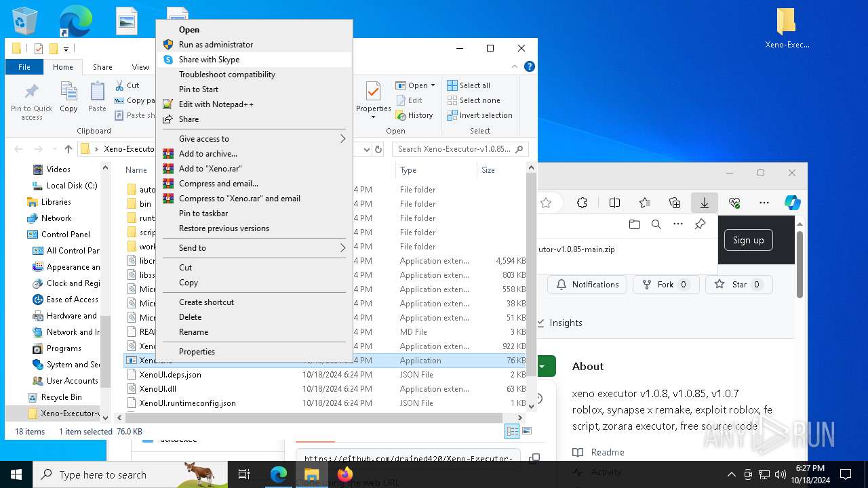This screenshot has height=488, width=868.
Task: Click Edge downloads toolbar icon
Action: (705, 203)
